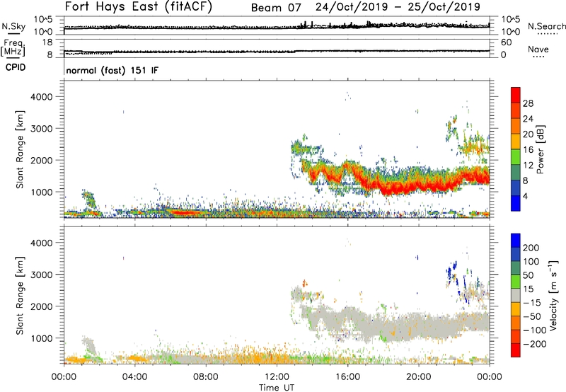Click the "Slant Range [km]" label of velocity panel
This screenshot has height=392, width=566.
[20, 296]
